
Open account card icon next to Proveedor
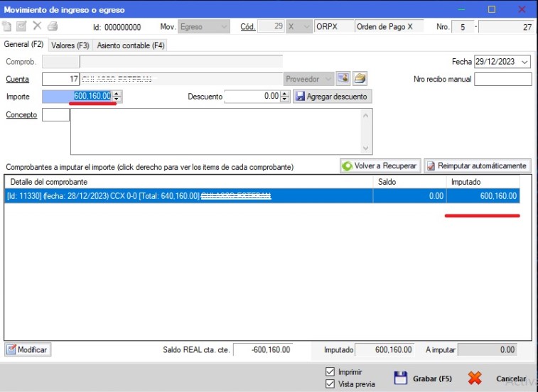343,79
